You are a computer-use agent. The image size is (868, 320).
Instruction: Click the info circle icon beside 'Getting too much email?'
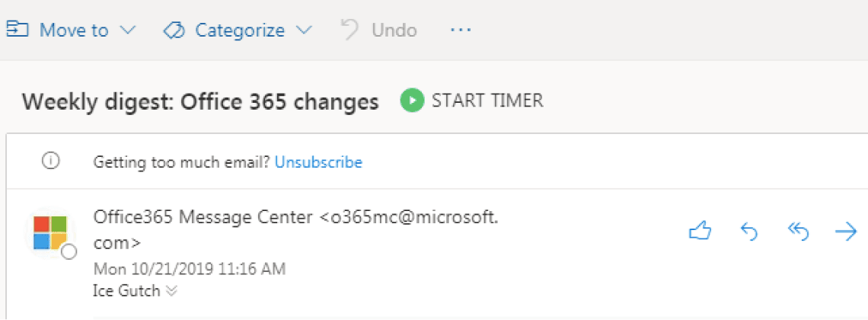(x=51, y=162)
